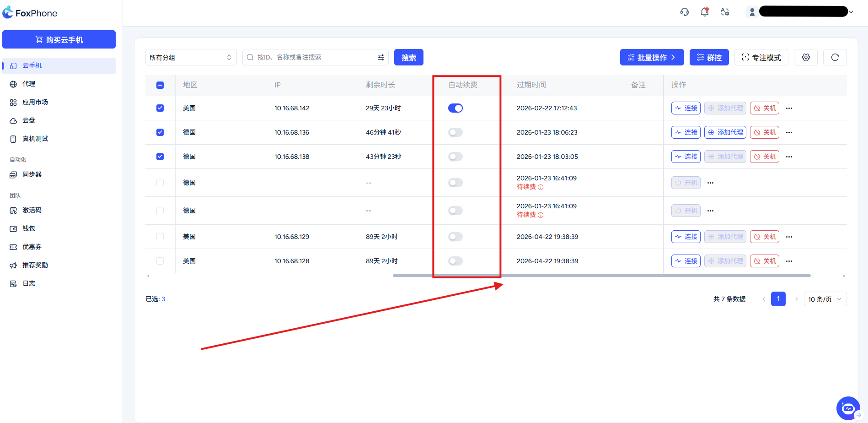Expand the 批量操作 batch actions menu
This screenshot has width=868, height=423.
652,57
